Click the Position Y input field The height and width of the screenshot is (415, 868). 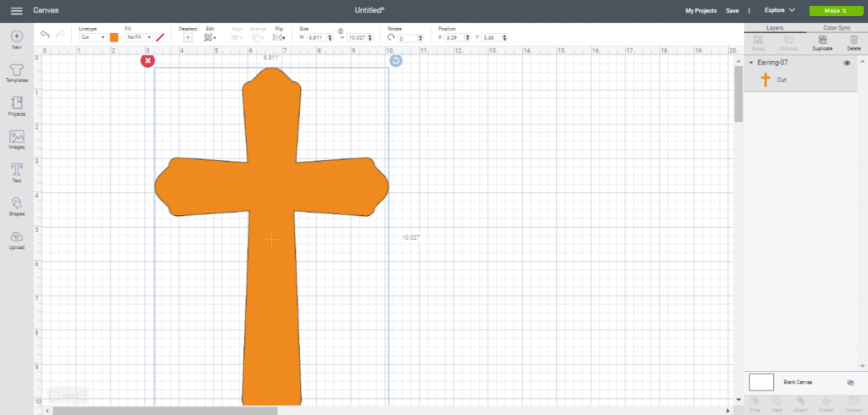point(491,37)
